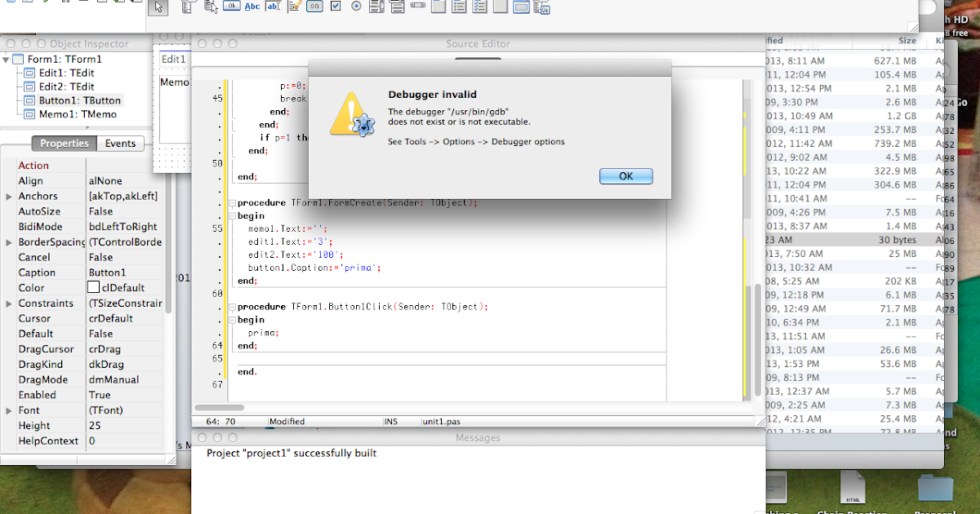Choose the TRadioButton component icon
This screenshot has height=514, width=980.
356,7
